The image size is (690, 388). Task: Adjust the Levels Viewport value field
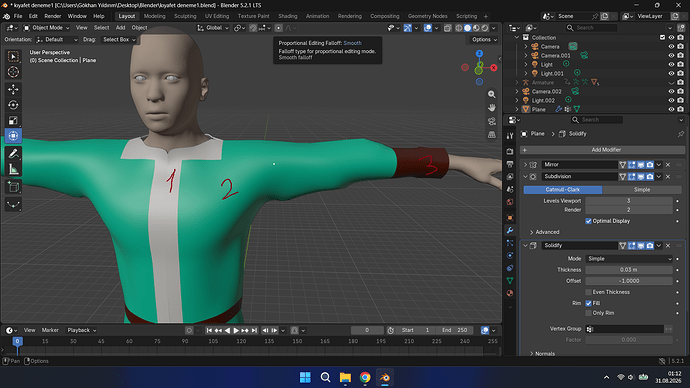(629, 201)
